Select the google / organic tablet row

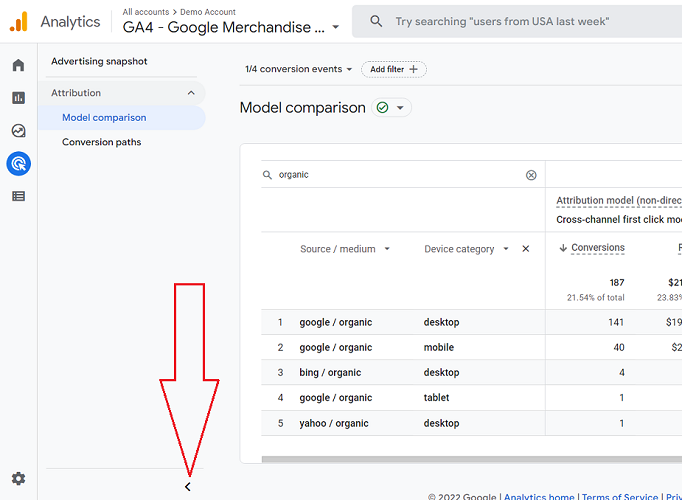coord(471,398)
